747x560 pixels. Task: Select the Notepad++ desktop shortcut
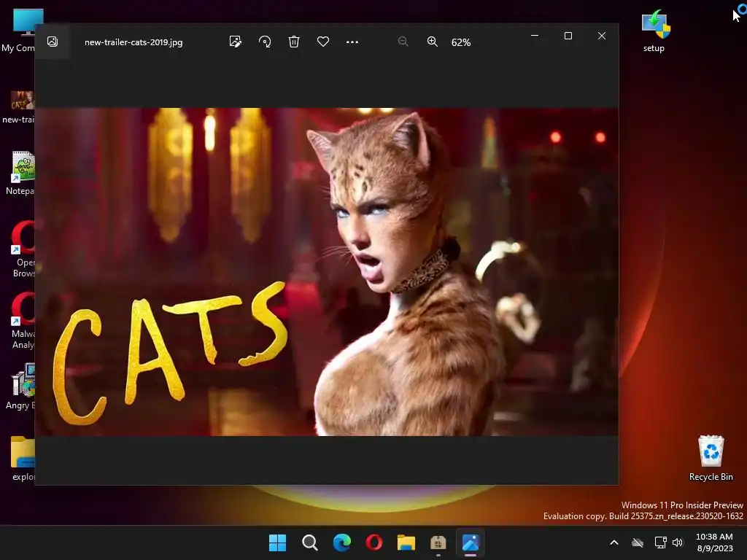(20, 173)
